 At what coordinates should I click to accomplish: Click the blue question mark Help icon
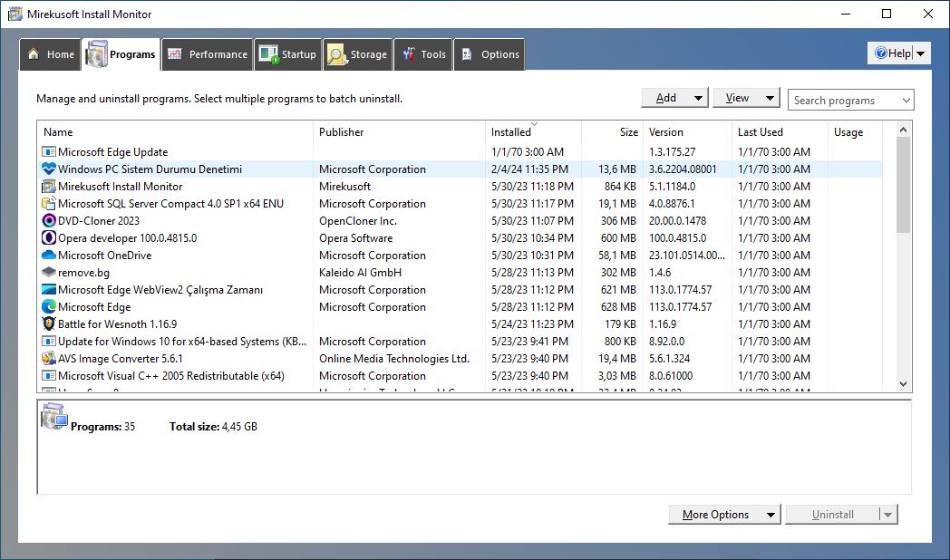(x=881, y=53)
